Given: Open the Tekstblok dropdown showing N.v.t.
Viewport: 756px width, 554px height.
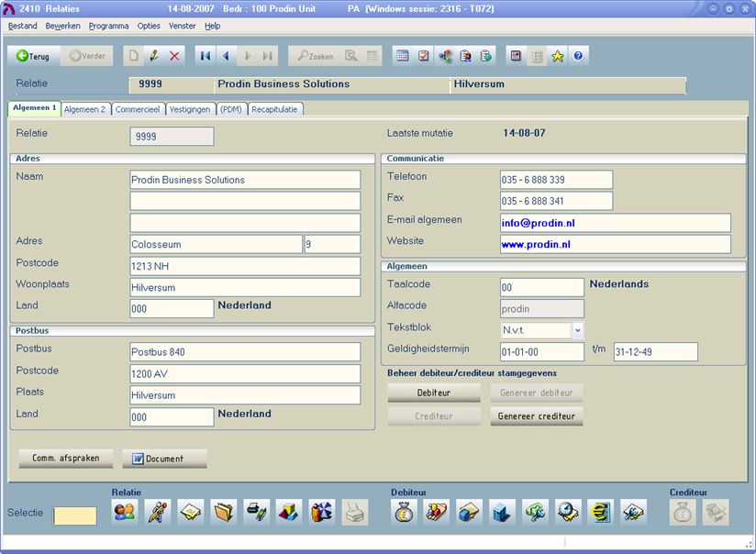Looking at the screenshot, I should click(x=542, y=330).
